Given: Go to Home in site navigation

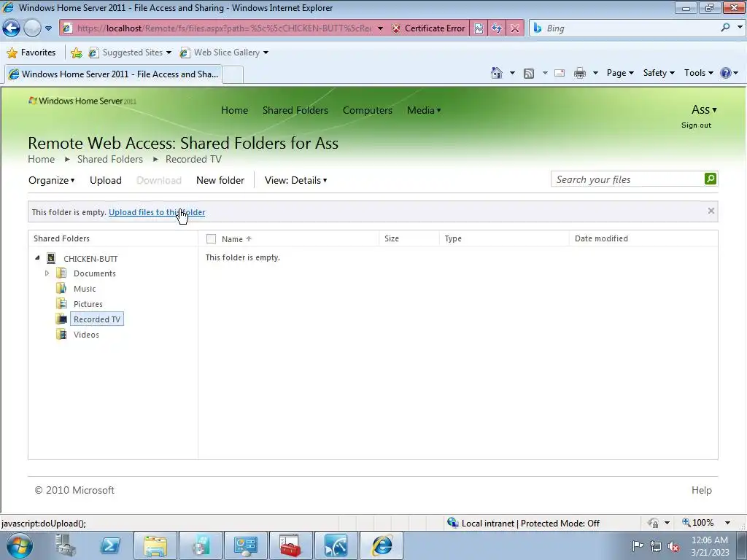Looking at the screenshot, I should click(x=234, y=110).
